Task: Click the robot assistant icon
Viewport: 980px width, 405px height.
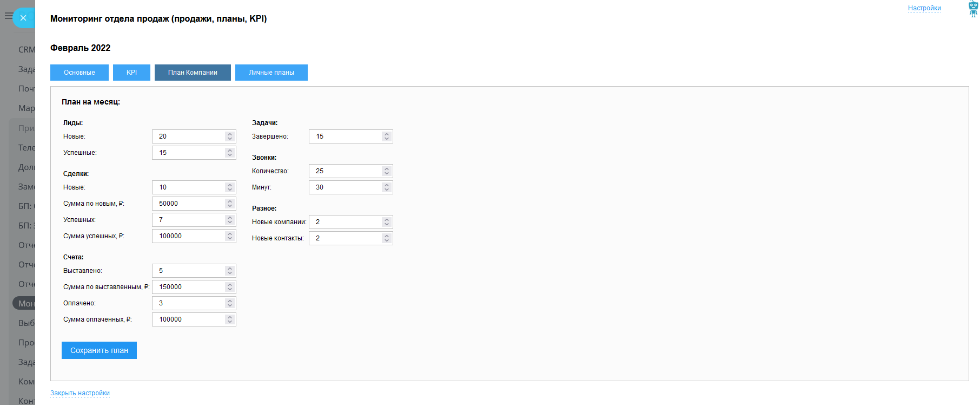Action: pos(973,9)
